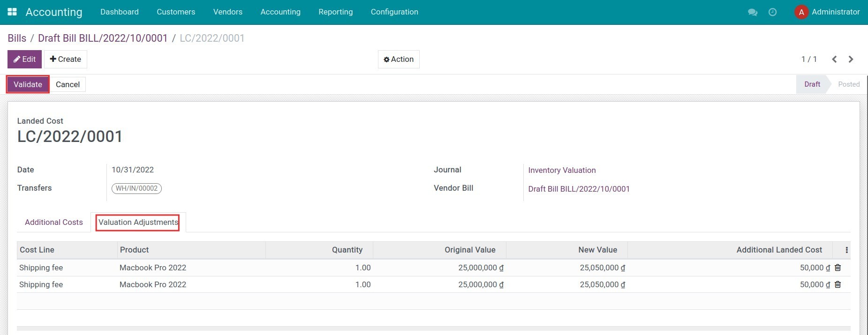
Task: Click the Administrator avatar icon
Action: tap(801, 12)
